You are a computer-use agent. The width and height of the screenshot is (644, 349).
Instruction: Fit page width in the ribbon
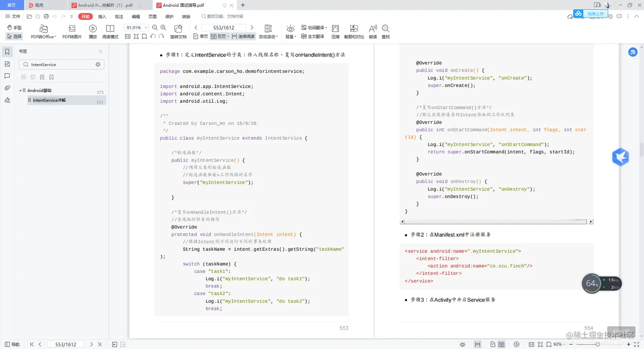(145, 37)
